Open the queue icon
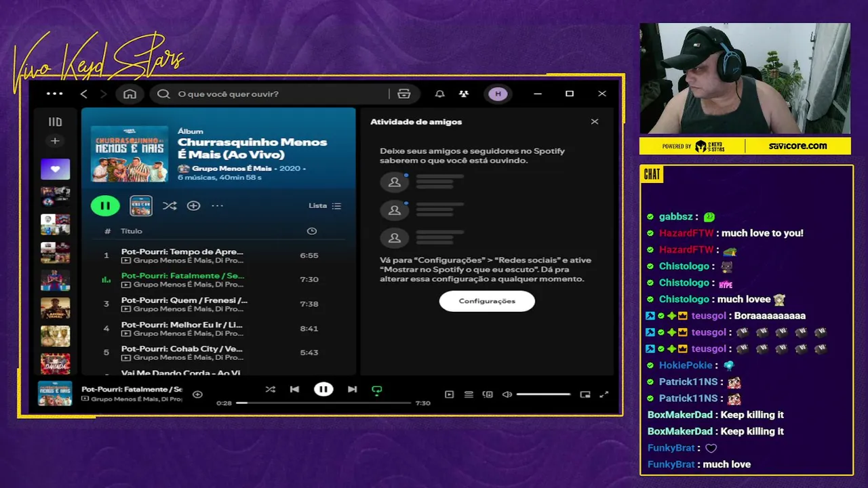 tap(469, 394)
